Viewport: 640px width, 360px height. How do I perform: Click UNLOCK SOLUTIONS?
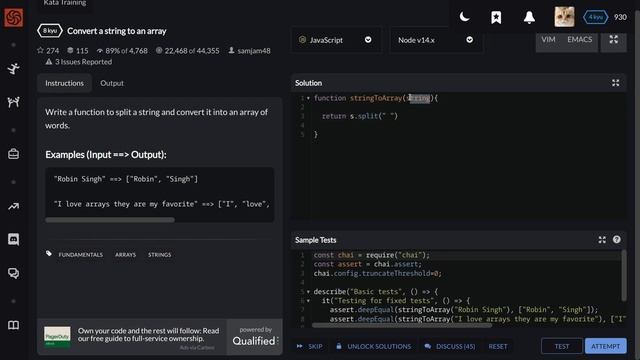click(x=374, y=347)
